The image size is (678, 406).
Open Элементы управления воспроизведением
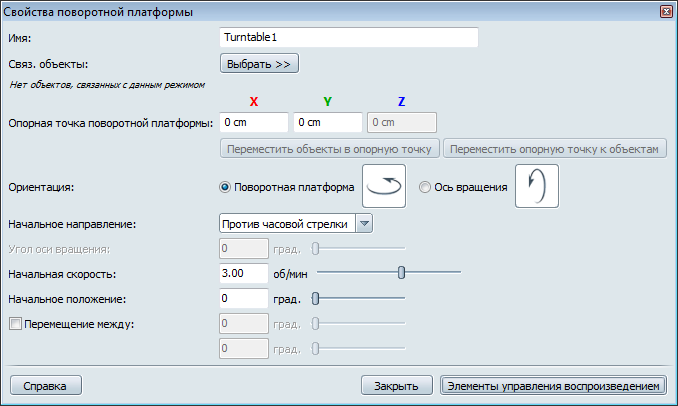click(553, 385)
